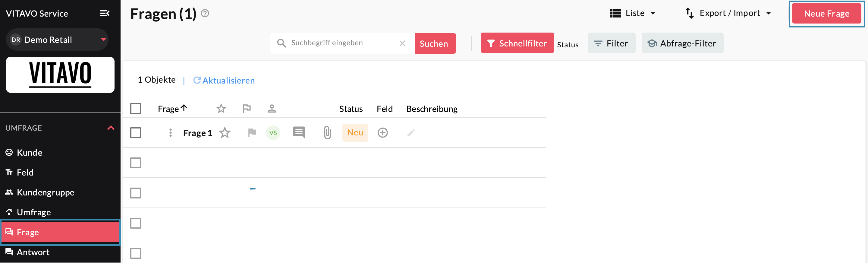Viewport: 868px width, 263px height.
Task: Open the Antwort sidebar item
Action: tap(33, 252)
